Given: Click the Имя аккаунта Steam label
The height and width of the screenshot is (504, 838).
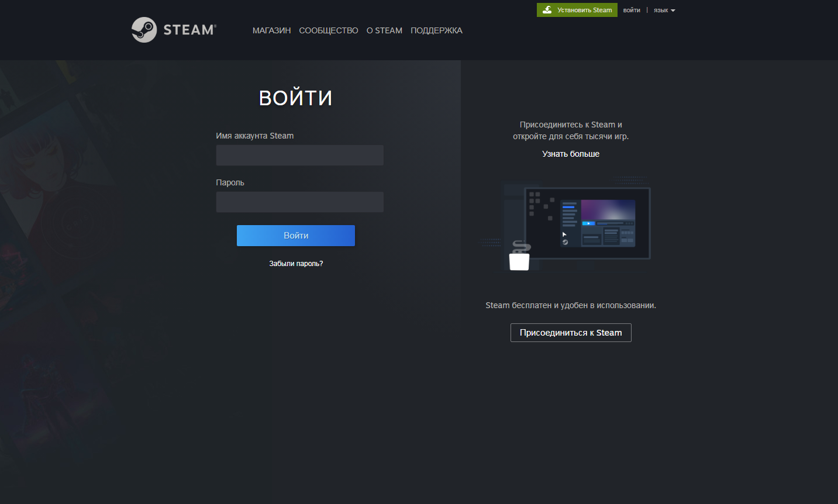Looking at the screenshot, I should coord(255,136).
